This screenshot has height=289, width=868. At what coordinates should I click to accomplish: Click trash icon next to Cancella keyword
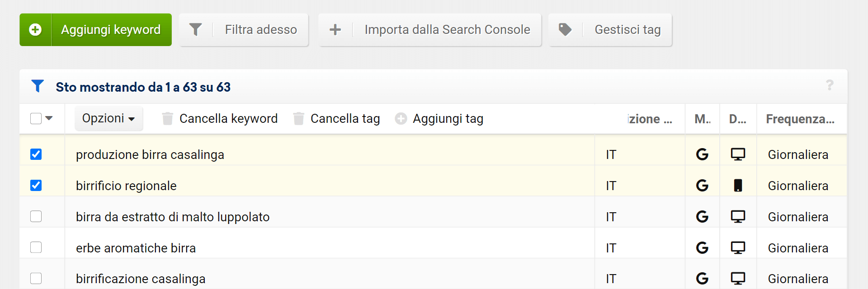tap(167, 119)
